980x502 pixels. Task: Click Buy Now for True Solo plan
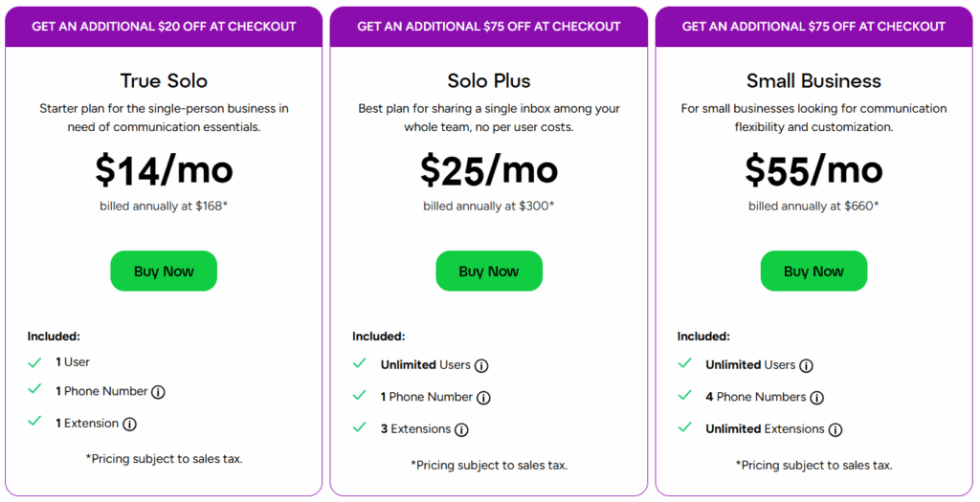pos(164,272)
